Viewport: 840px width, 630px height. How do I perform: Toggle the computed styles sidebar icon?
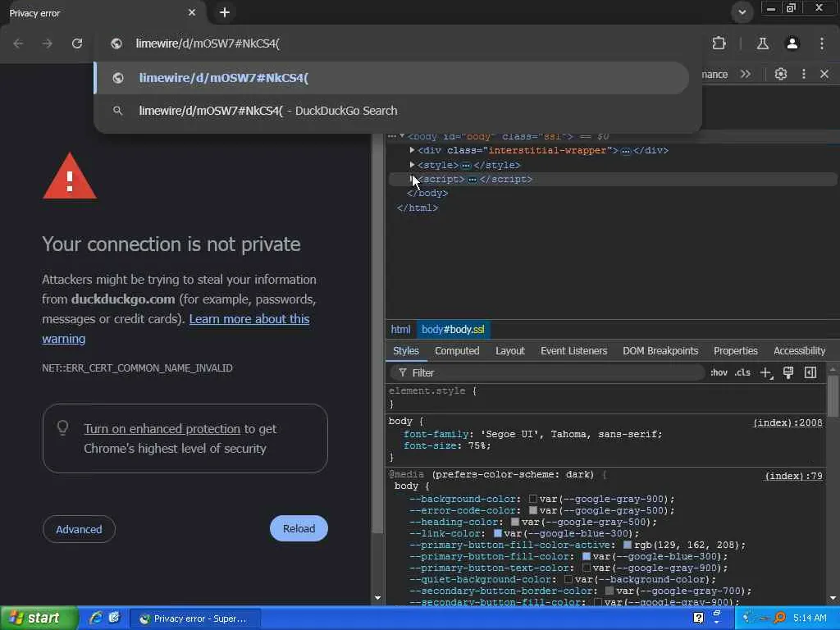[810, 372]
